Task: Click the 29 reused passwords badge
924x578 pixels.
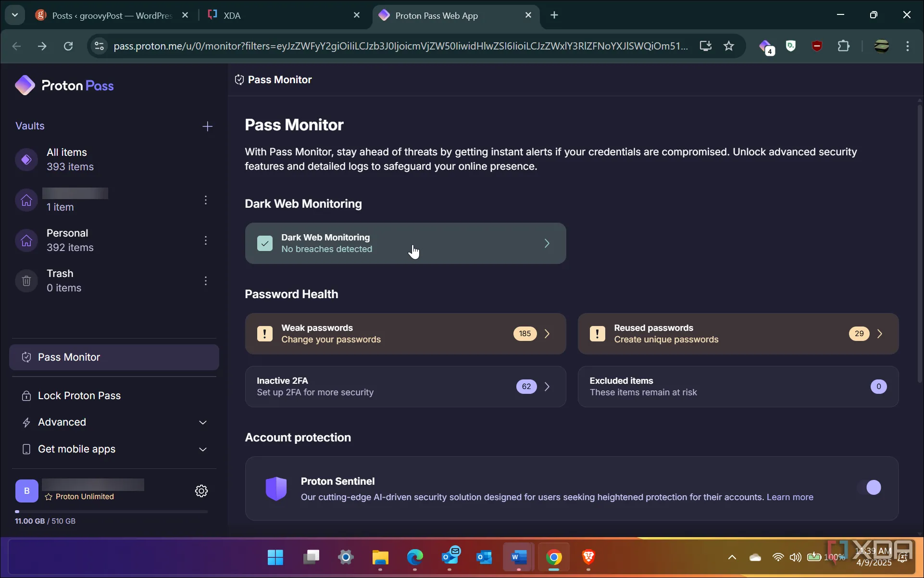Action: [x=859, y=334]
